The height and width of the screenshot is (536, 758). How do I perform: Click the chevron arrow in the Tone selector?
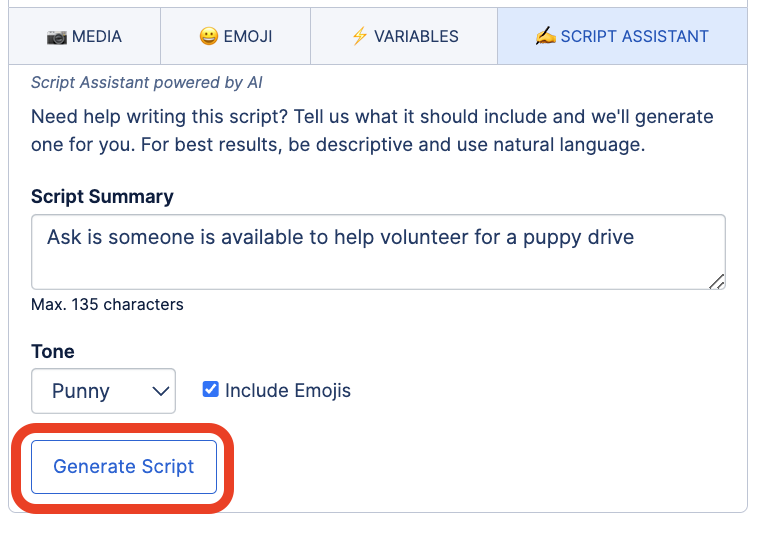click(160, 391)
